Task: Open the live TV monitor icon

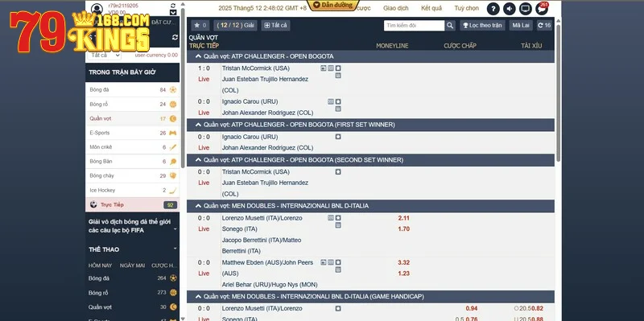Action: [x=526, y=9]
